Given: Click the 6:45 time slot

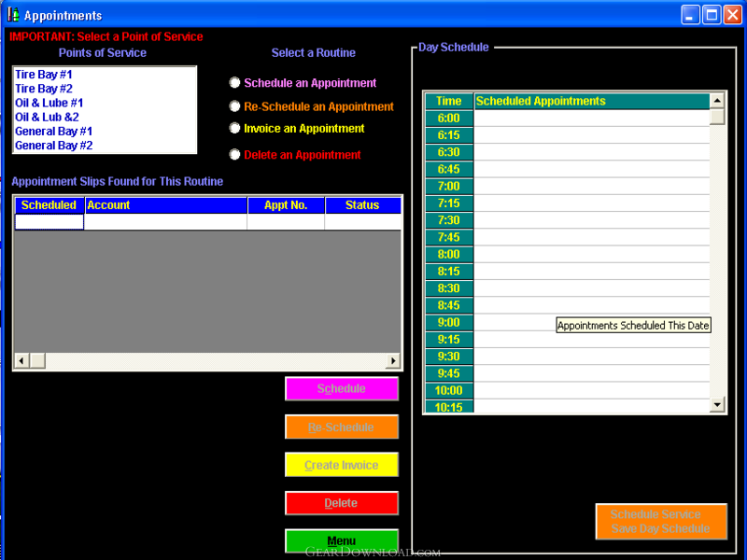Looking at the screenshot, I should tap(449, 169).
